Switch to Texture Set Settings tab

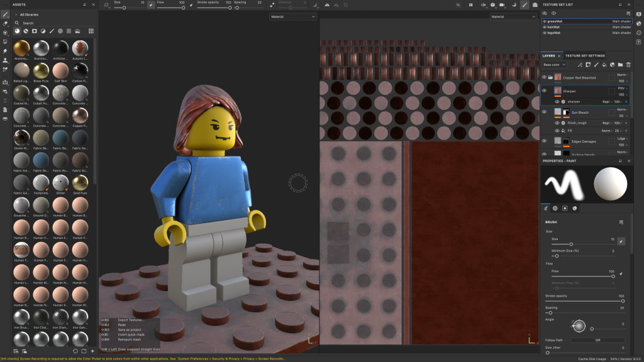[x=585, y=56]
